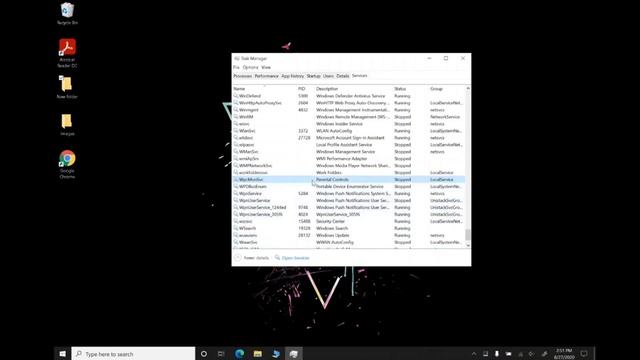Select the Windows Search service row
640x360 pixels.
[x=349, y=228]
